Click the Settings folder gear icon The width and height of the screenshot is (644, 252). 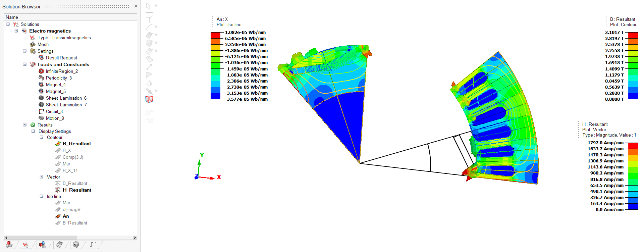point(33,51)
